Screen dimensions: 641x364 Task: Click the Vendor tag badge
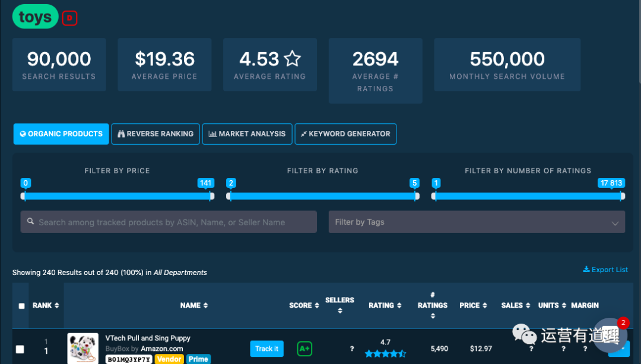click(x=169, y=359)
